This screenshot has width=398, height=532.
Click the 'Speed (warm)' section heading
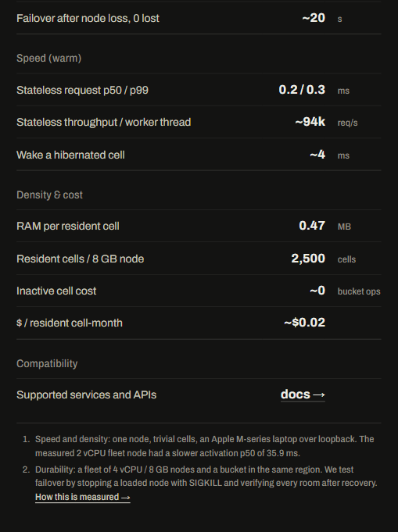tap(49, 58)
